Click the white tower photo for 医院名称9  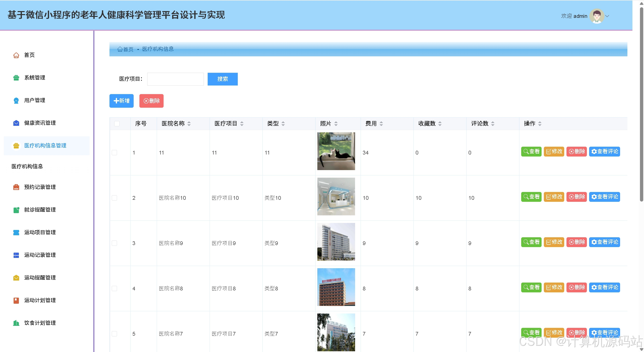tap(336, 242)
